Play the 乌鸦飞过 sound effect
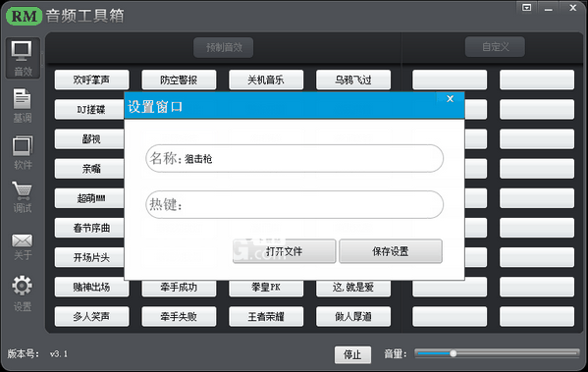The width and height of the screenshot is (588, 372). click(353, 80)
